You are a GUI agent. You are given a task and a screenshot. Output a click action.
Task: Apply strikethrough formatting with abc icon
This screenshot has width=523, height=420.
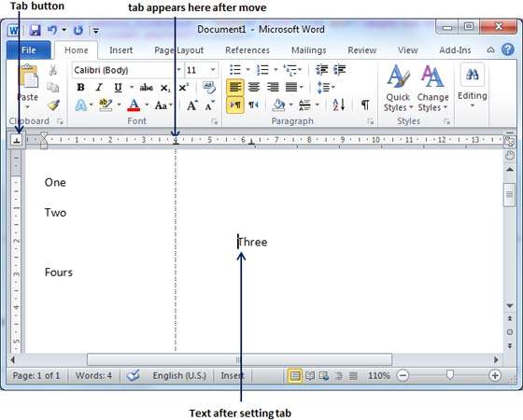tap(147, 88)
